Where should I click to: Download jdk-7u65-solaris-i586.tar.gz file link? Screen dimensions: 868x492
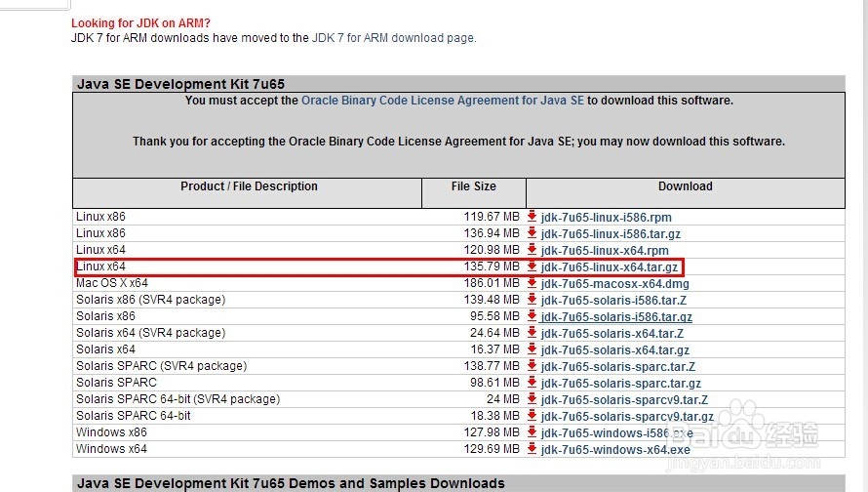(616, 317)
